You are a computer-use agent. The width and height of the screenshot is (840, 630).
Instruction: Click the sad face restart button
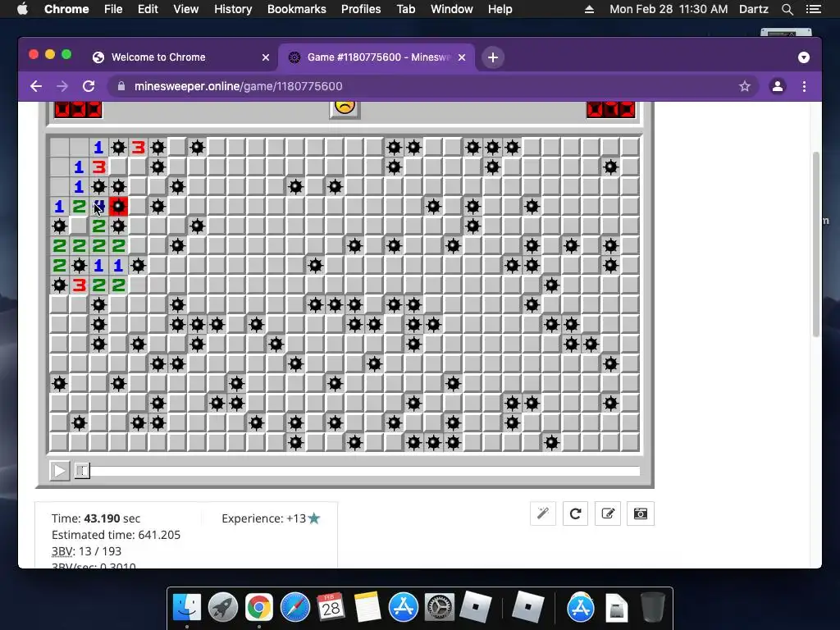345,108
